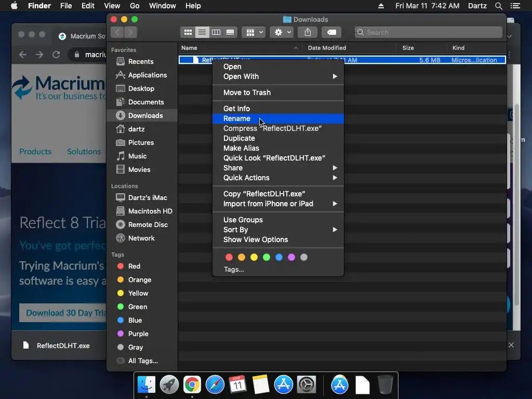
Task: Switch Finder to list view
Action: pyautogui.click(x=202, y=32)
